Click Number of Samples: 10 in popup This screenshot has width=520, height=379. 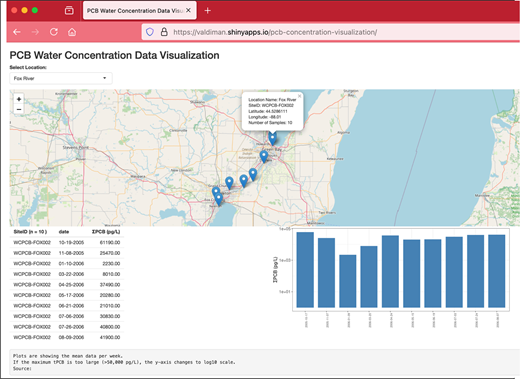click(270, 123)
